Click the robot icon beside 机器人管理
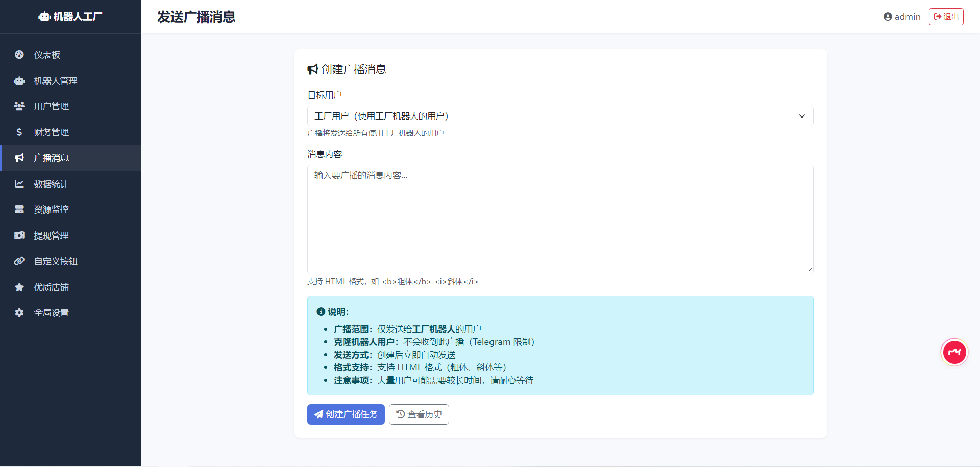The width and height of the screenshot is (980, 467). coord(19,81)
